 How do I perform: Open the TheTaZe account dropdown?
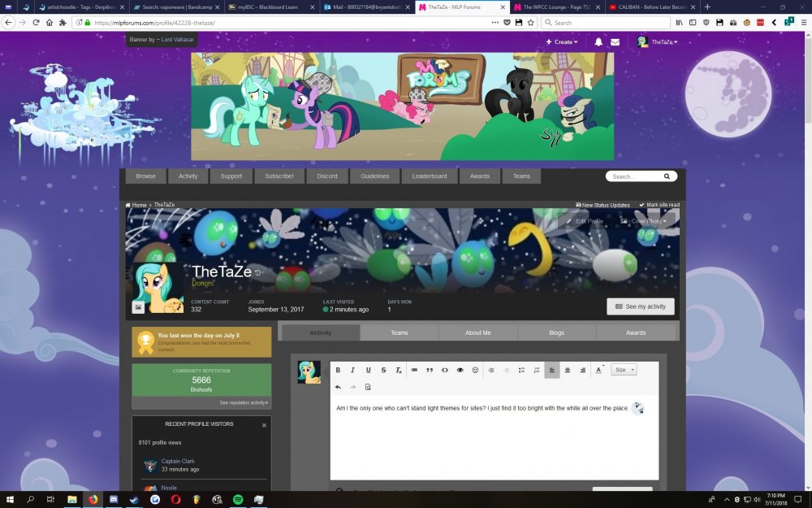(657, 42)
